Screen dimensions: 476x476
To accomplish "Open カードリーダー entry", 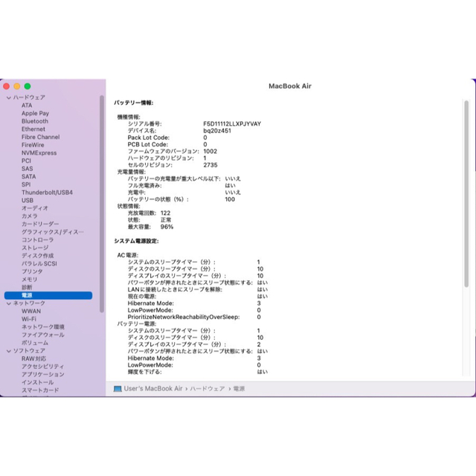I will 40,224.
